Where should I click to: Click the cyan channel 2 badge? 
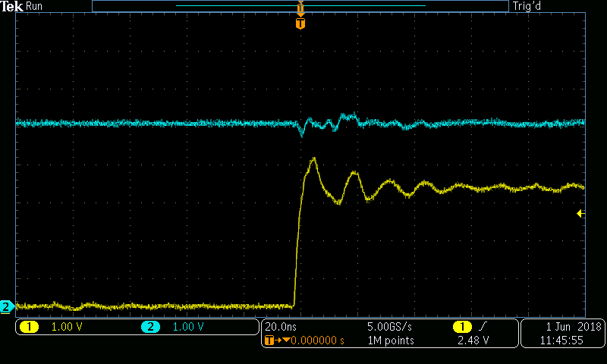(149, 327)
